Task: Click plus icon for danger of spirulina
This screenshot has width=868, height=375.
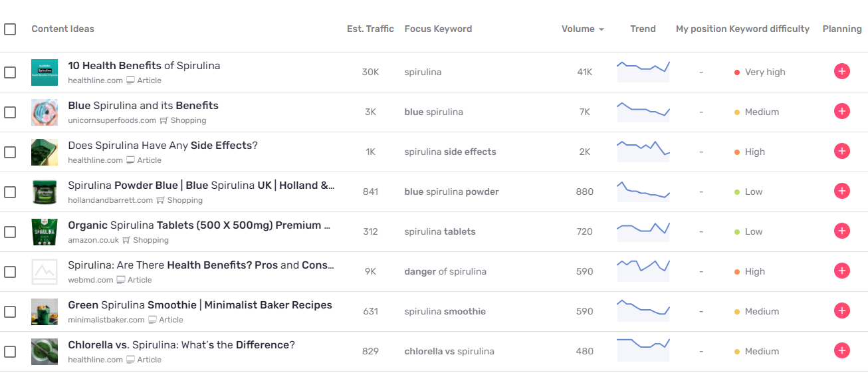Action: [x=842, y=271]
